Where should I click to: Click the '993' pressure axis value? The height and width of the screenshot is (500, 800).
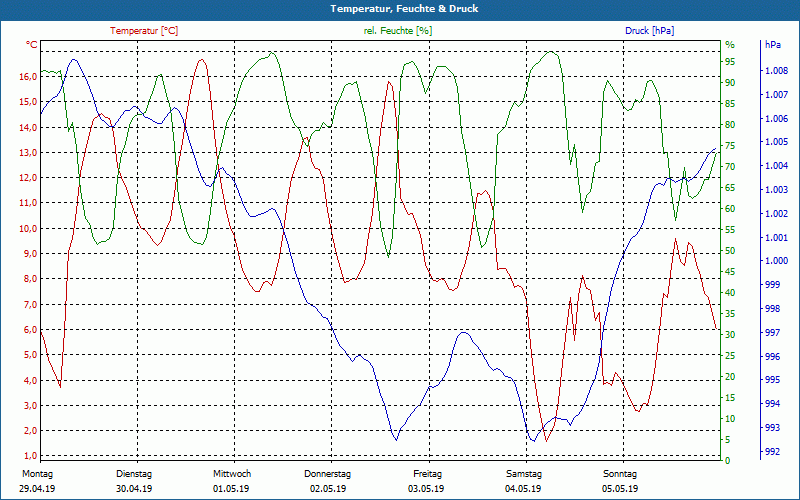pos(773,428)
